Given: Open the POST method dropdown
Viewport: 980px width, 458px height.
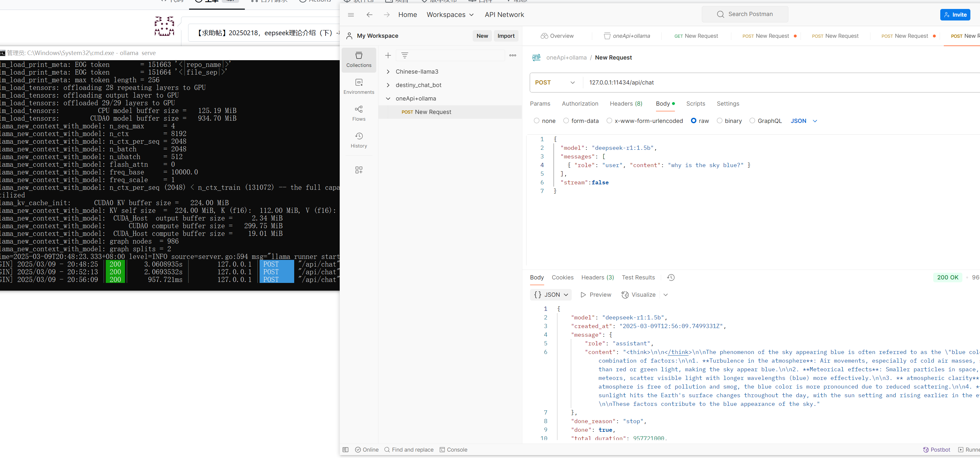Looking at the screenshot, I should [555, 83].
